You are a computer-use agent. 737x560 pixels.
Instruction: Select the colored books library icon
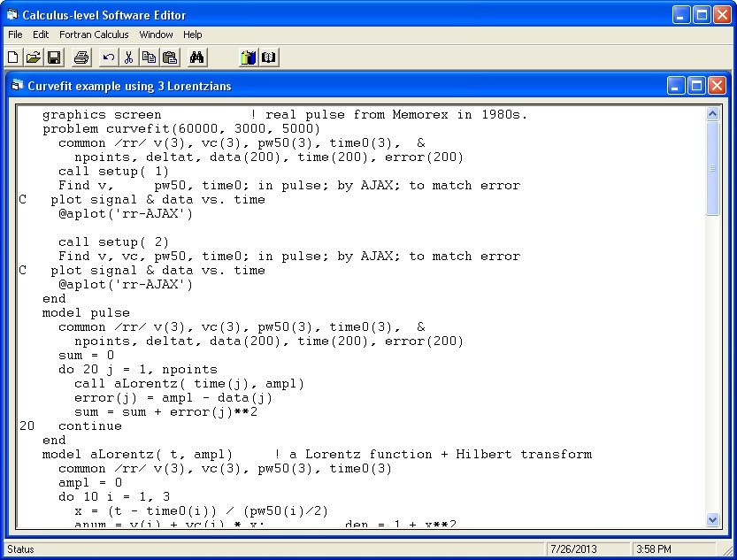pos(248,57)
